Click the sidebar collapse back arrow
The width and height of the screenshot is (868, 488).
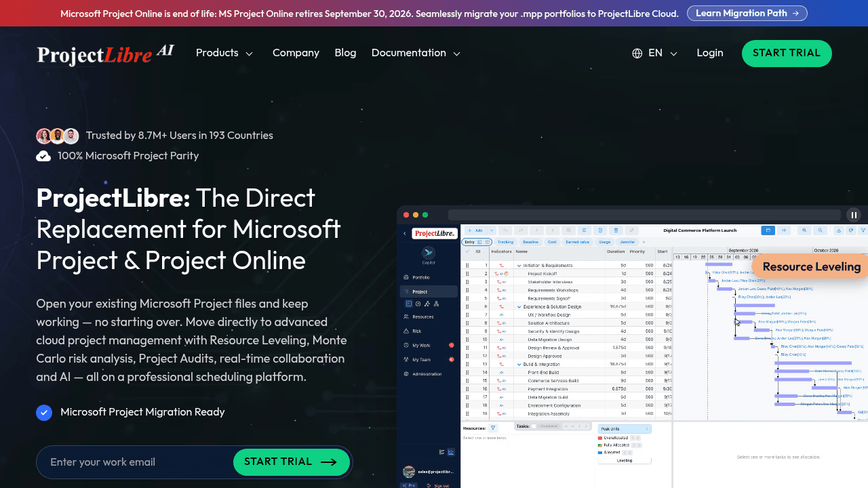coord(405,233)
